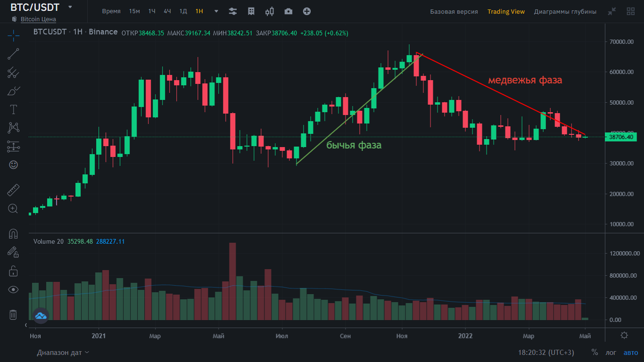Toggle magnet mode for drawings

(13, 234)
